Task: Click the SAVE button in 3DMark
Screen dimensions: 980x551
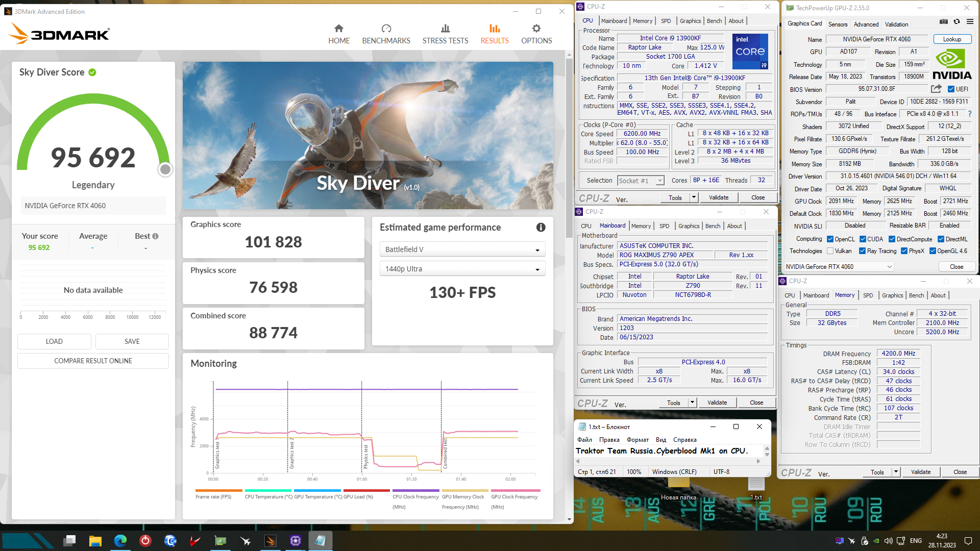Action: (x=132, y=341)
